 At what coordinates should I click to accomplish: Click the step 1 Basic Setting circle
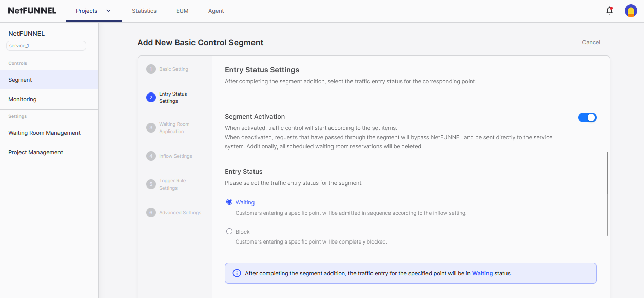[x=151, y=69]
